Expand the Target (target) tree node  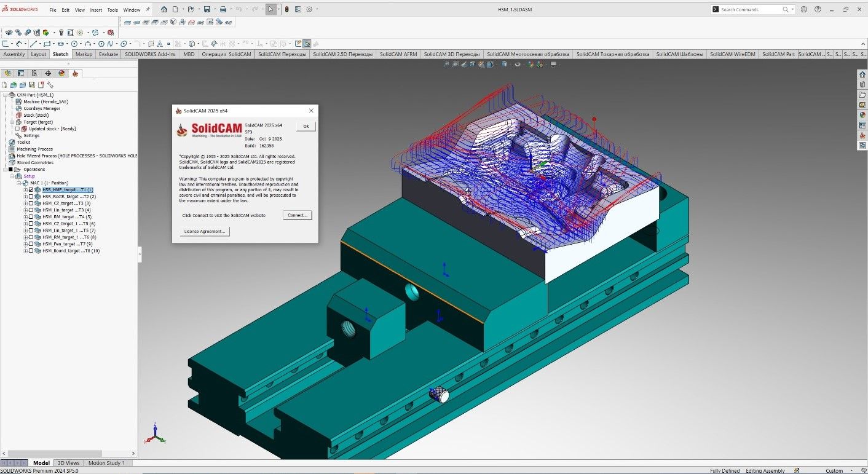12,122
